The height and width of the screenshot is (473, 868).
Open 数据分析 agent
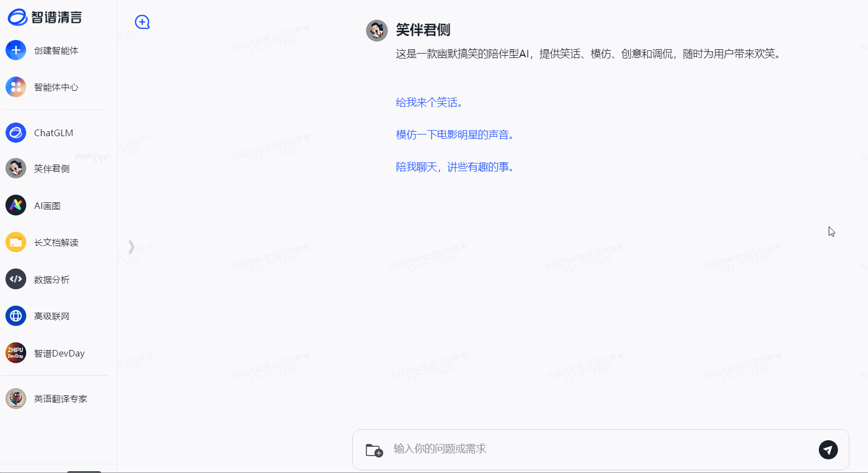click(x=52, y=279)
